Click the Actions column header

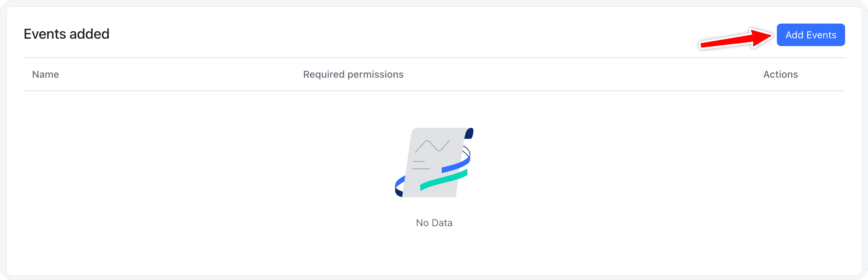tap(780, 75)
